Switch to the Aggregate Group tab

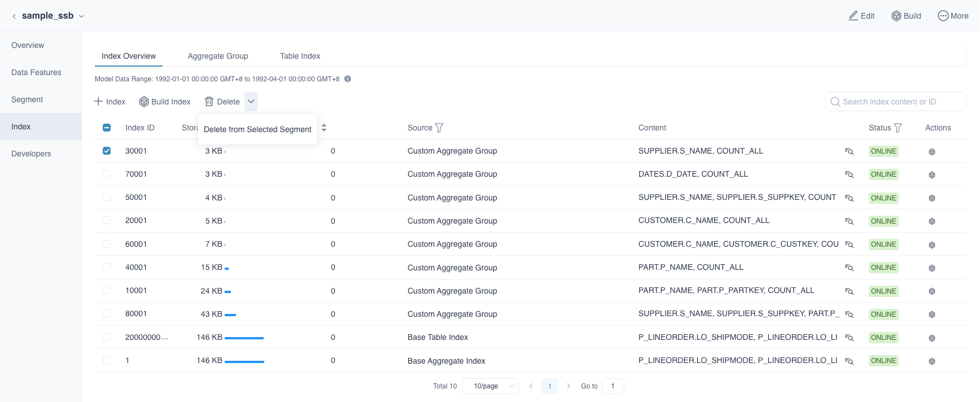tap(218, 56)
